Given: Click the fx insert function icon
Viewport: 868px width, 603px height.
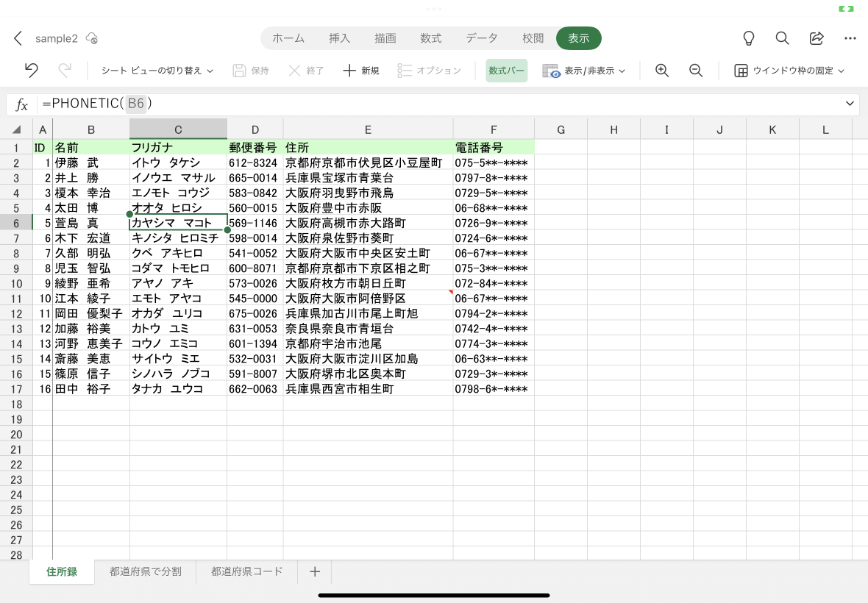Looking at the screenshot, I should [21, 104].
